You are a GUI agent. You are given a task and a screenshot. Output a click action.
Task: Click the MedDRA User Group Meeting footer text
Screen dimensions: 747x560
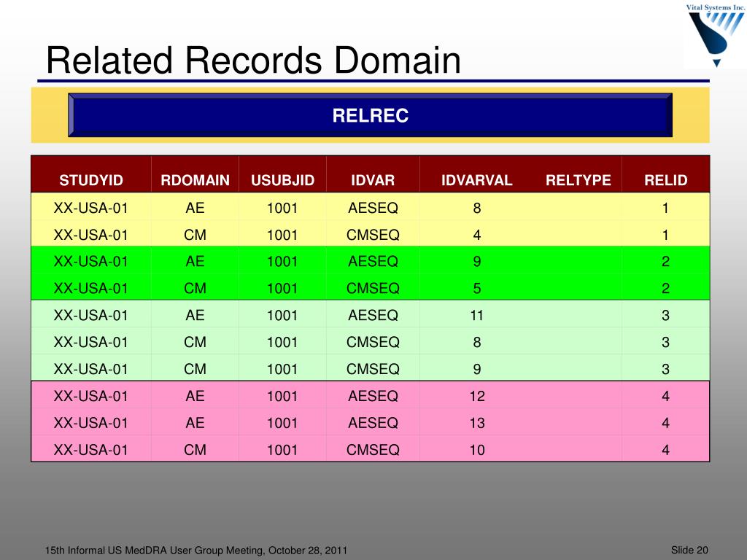pyautogui.click(x=196, y=551)
